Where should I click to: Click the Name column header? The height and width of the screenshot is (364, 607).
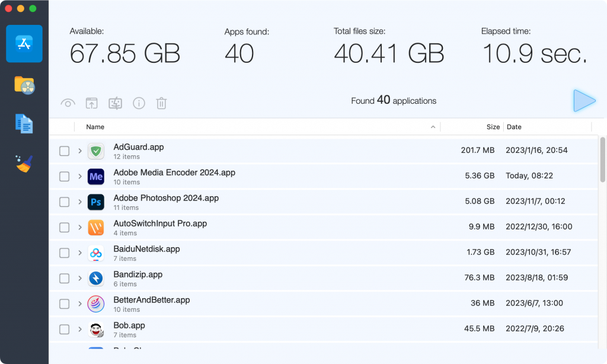pyautogui.click(x=95, y=127)
